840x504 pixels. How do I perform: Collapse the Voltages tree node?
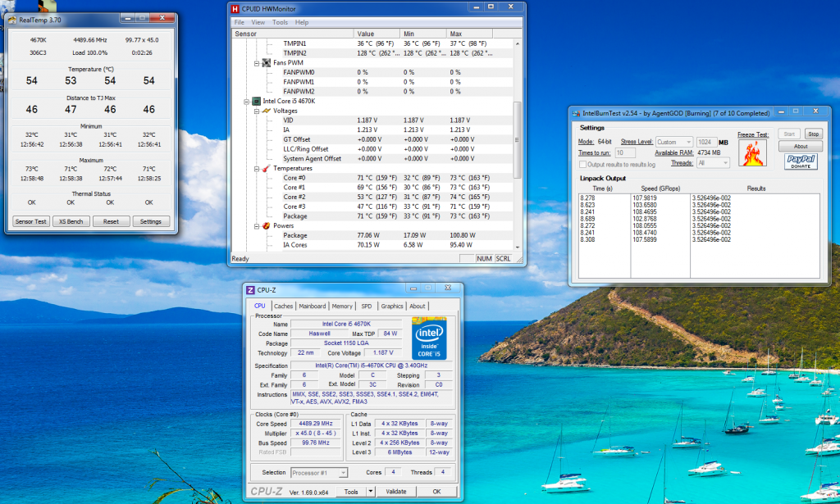(257, 111)
